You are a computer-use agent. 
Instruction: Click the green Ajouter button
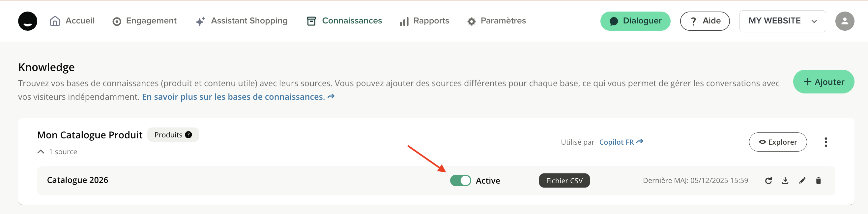823,82
